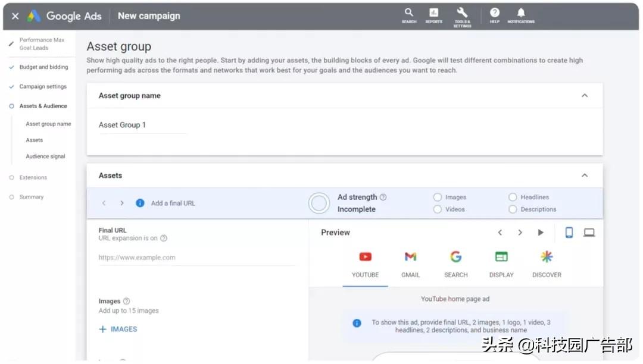The width and height of the screenshot is (643, 364).
Task: Add images with + IMAGES button
Action: click(x=118, y=330)
